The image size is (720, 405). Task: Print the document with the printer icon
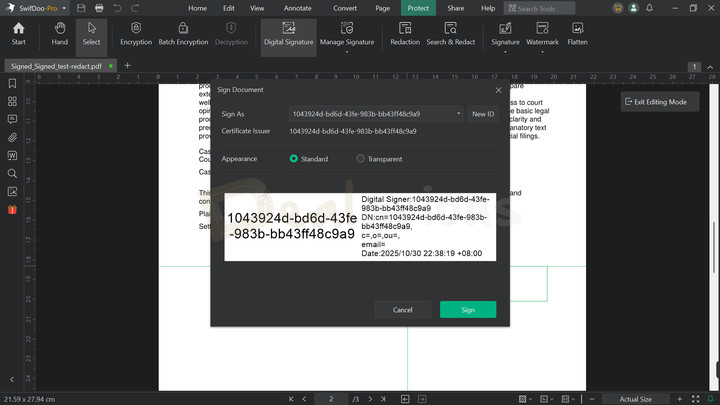[x=99, y=8]
